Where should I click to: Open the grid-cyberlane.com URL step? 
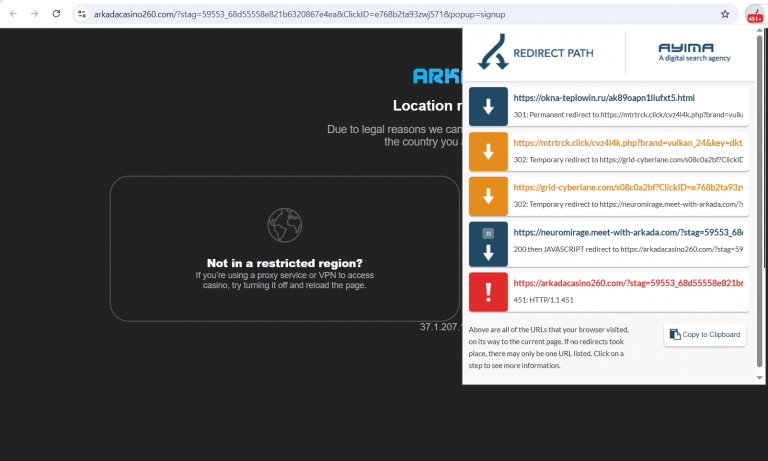pyautogui.click(x=628, y=188)
